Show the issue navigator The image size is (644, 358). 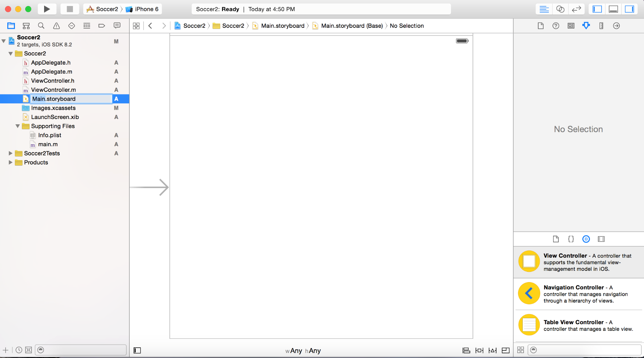click(x=56, y=26)
